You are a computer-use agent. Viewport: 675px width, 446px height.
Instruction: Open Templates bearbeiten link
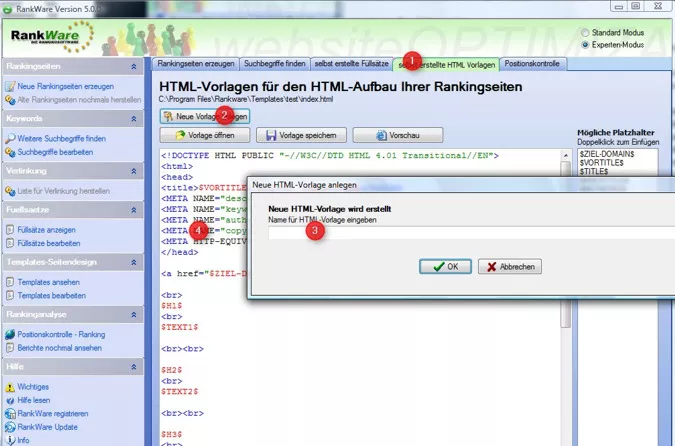click(x=52, y=296)
